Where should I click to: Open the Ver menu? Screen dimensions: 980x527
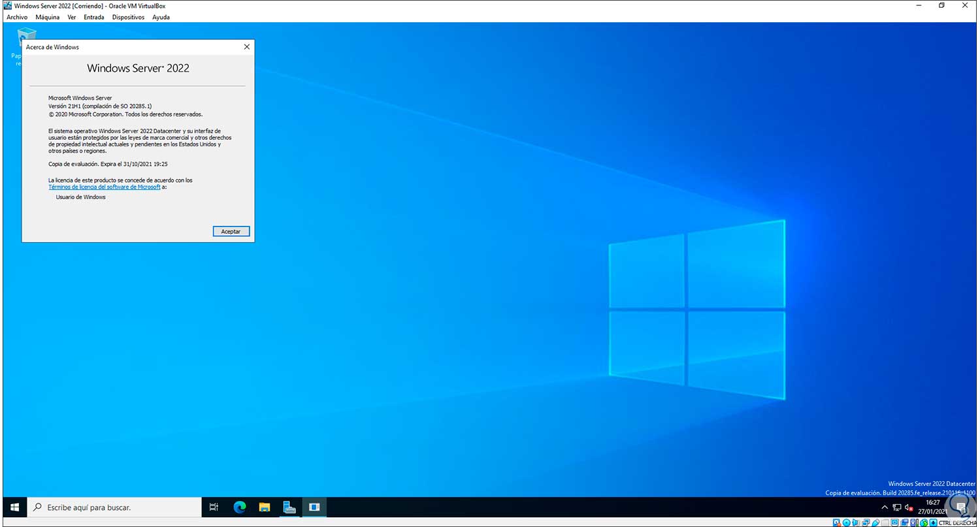pyautogui.click(x=72, y=17)
